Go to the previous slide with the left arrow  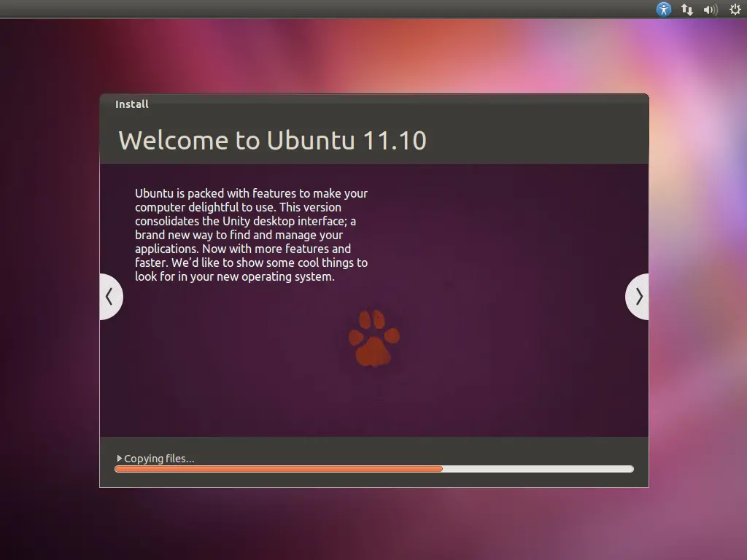pyautogui.click(x=111, y=297)
